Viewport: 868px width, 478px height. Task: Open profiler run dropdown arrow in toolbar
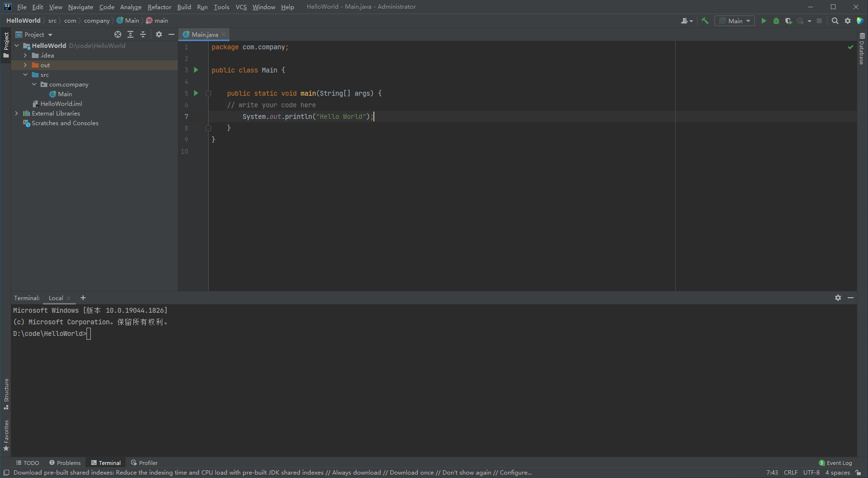(810, 21)
